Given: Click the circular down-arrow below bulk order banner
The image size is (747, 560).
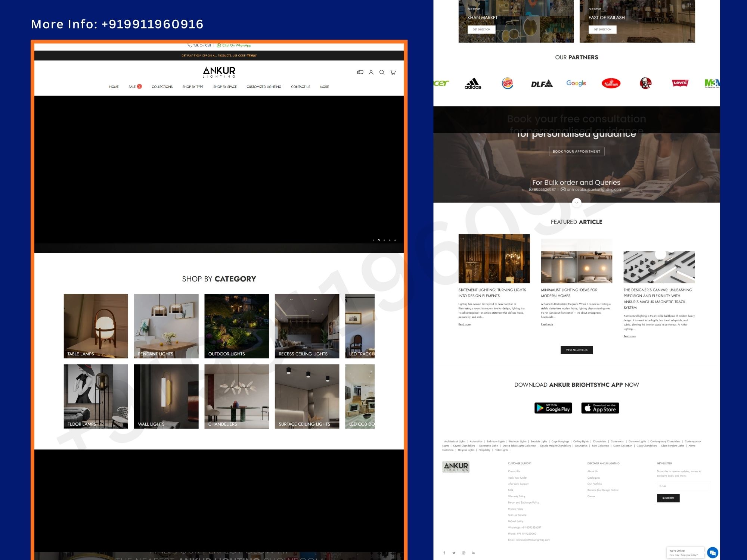Looking at the screenshot, I should pyautogui.click(x=576, y=202).
